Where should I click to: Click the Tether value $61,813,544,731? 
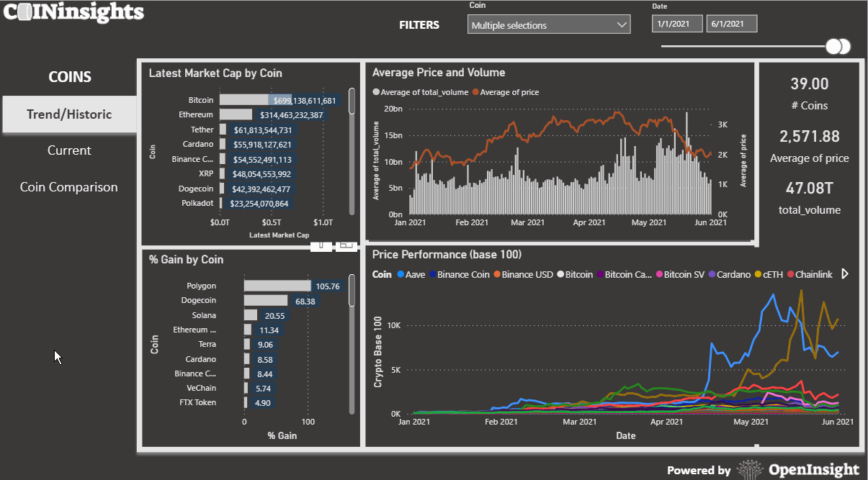tap(263, 130)
